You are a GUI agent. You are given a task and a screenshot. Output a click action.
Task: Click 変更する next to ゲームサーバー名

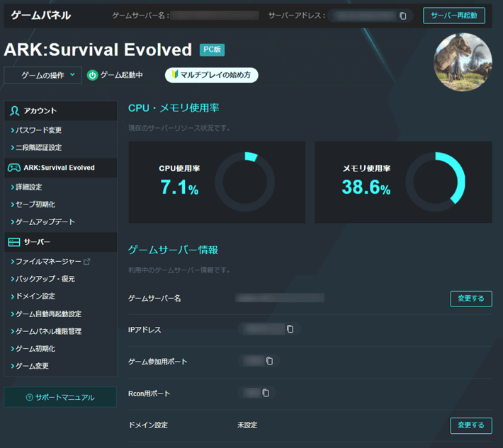pos(471,299)
